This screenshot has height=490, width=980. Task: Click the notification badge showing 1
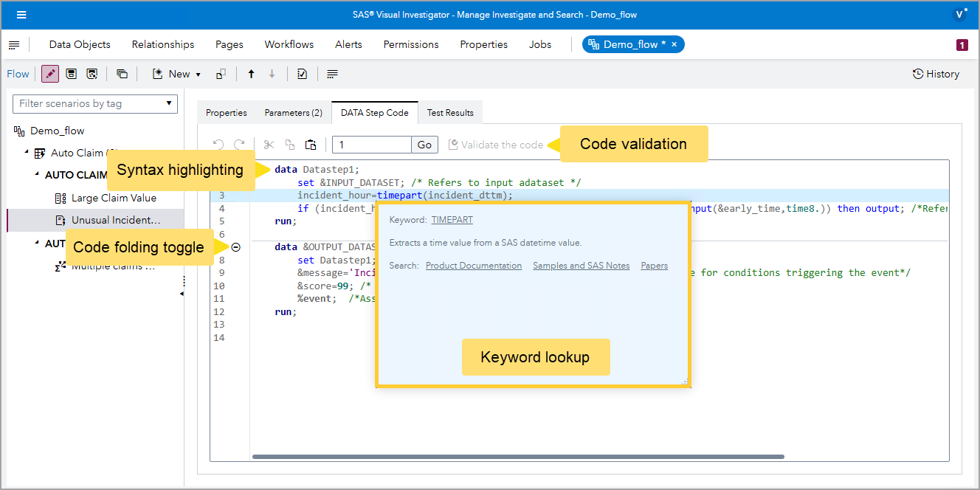click(962, 45)
